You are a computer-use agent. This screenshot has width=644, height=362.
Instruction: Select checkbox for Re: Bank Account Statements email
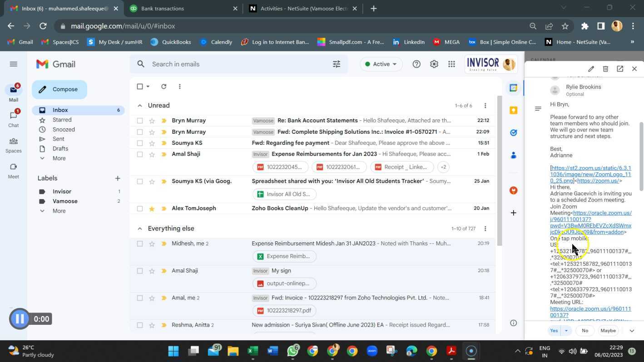tap(140, 121)
